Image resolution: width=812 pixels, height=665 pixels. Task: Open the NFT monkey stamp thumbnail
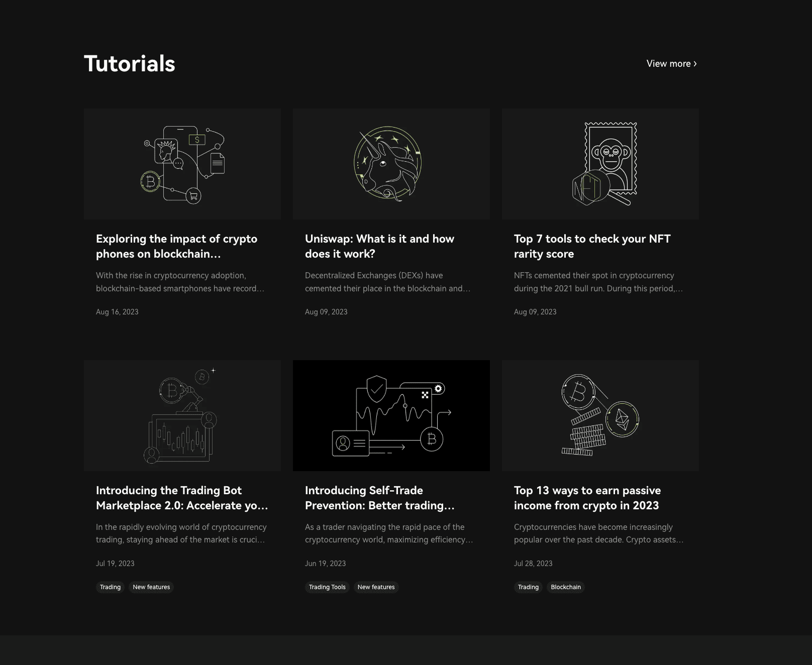(600, 164)
